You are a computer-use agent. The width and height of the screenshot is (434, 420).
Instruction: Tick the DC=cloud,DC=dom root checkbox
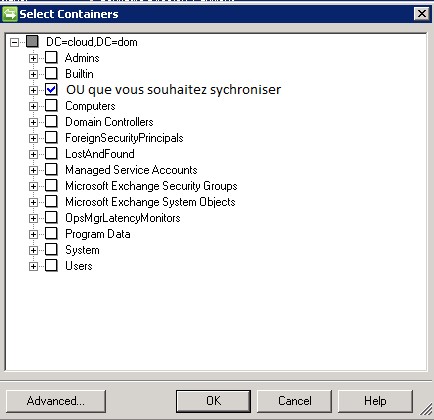32,42
